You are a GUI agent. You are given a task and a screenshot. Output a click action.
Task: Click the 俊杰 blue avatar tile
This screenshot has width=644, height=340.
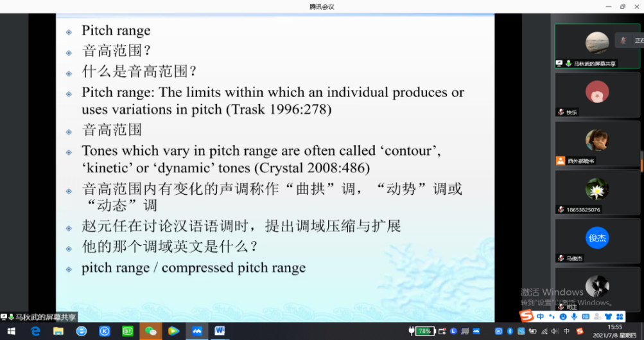tap(597, 238)
